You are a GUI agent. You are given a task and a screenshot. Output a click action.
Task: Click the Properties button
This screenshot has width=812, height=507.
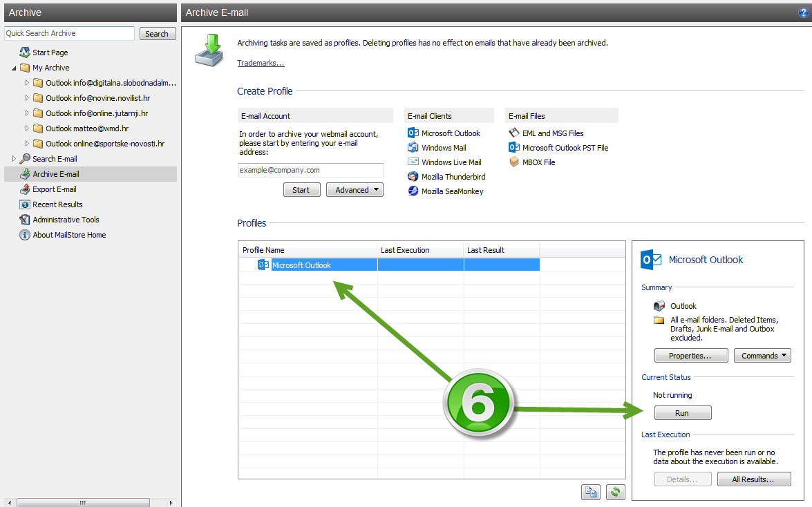click(x=691, y=355)
